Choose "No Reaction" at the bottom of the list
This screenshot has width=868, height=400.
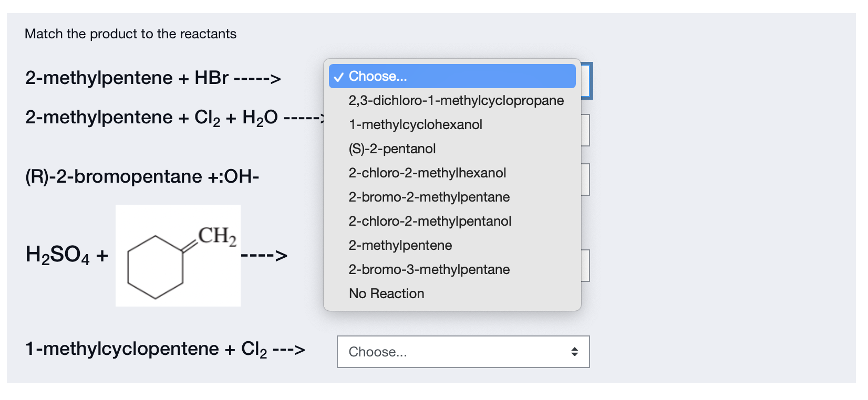click(387, 293)
